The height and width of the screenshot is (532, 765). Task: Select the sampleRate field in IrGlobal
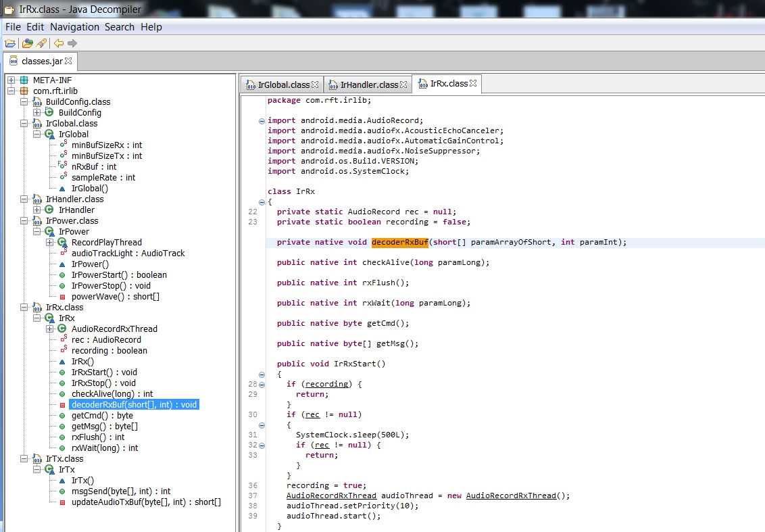(103, 178)
